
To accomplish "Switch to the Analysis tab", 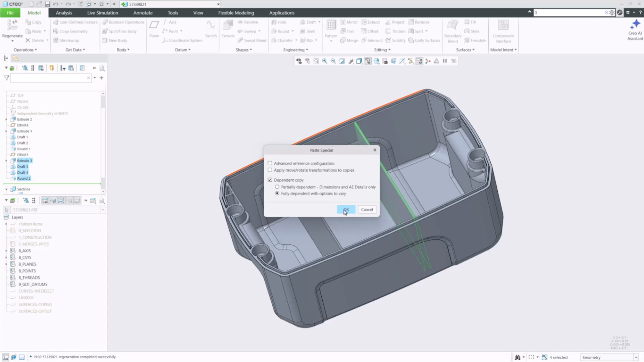I will 64,13.
